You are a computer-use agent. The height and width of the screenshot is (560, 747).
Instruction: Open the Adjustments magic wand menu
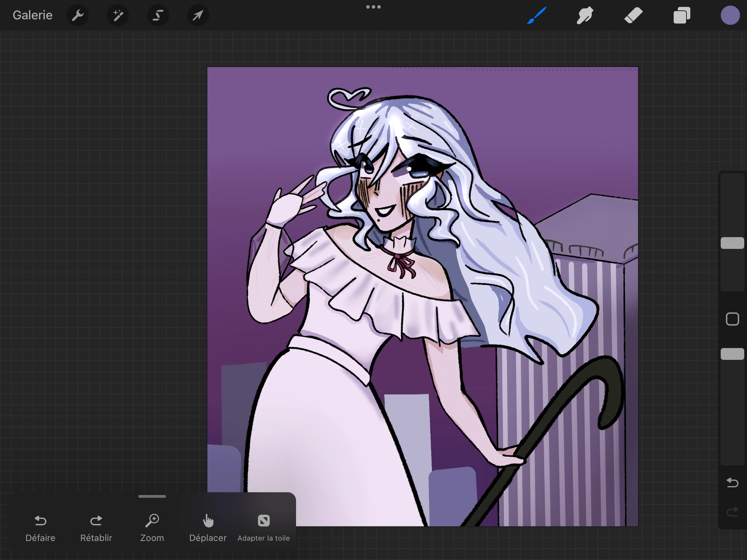[x=118, y=15]
